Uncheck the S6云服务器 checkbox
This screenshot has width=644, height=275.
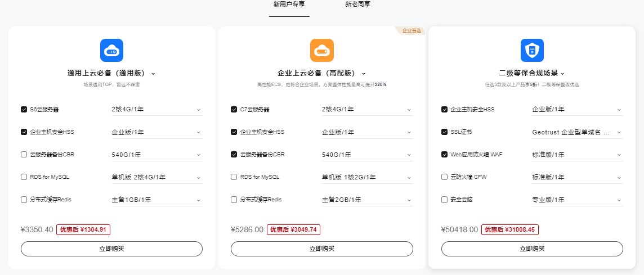pos(24,110)
